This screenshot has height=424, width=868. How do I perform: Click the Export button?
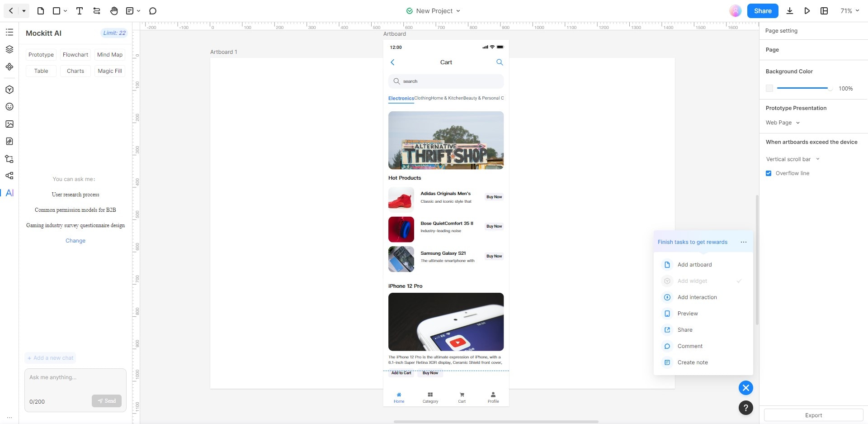click(x=813, y=415)
